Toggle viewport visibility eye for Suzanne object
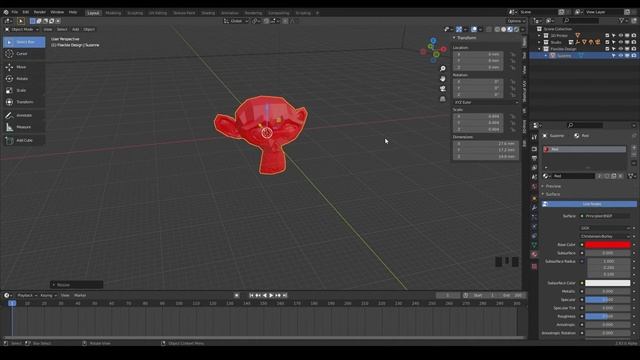 tap(621, 56)
